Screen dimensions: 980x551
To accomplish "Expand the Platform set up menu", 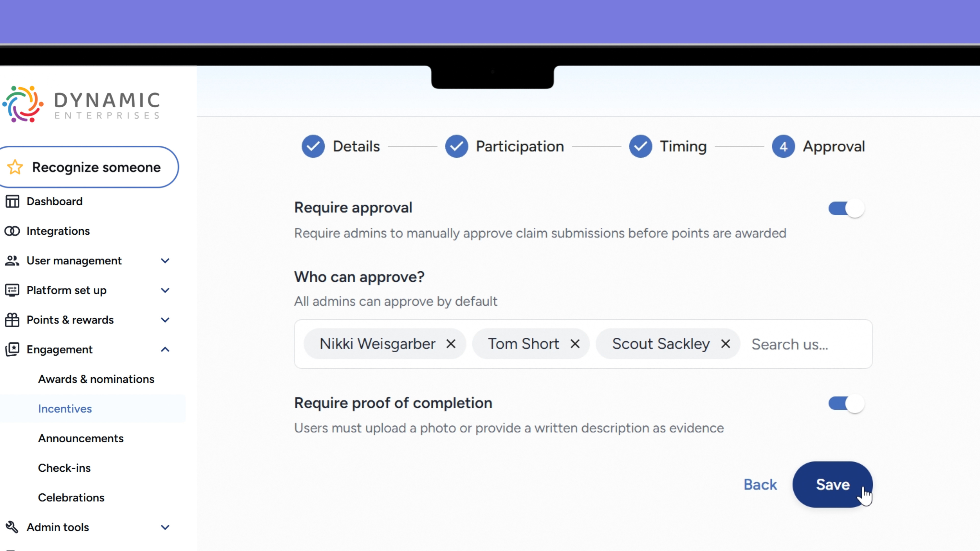I will click(x=165, y=290).
